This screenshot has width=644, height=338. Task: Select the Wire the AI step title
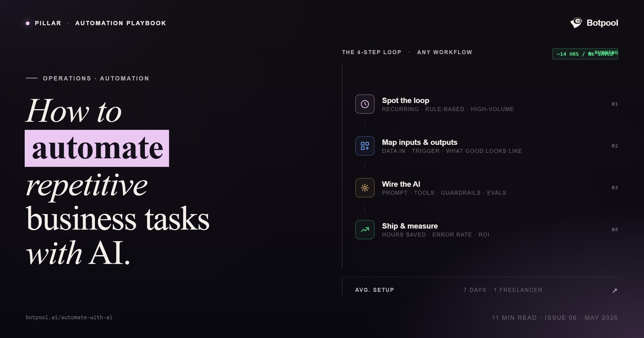tap(401, 184)
